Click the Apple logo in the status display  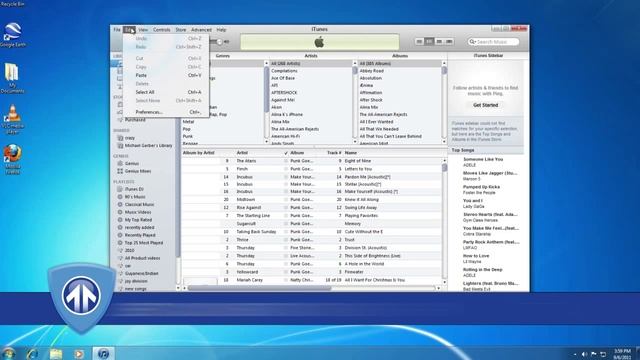[x=319, y=42]
